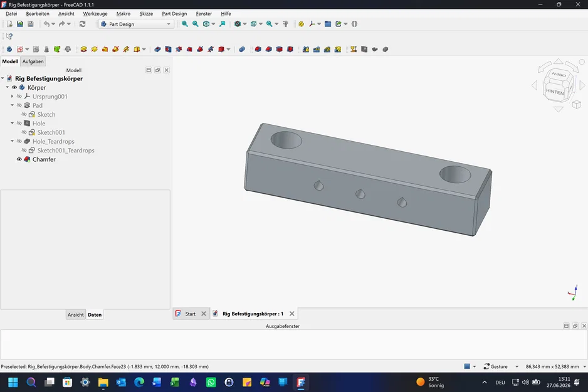588x392 pixels.
Task: Collapse the Hole tree node
Action: [13, 124]
